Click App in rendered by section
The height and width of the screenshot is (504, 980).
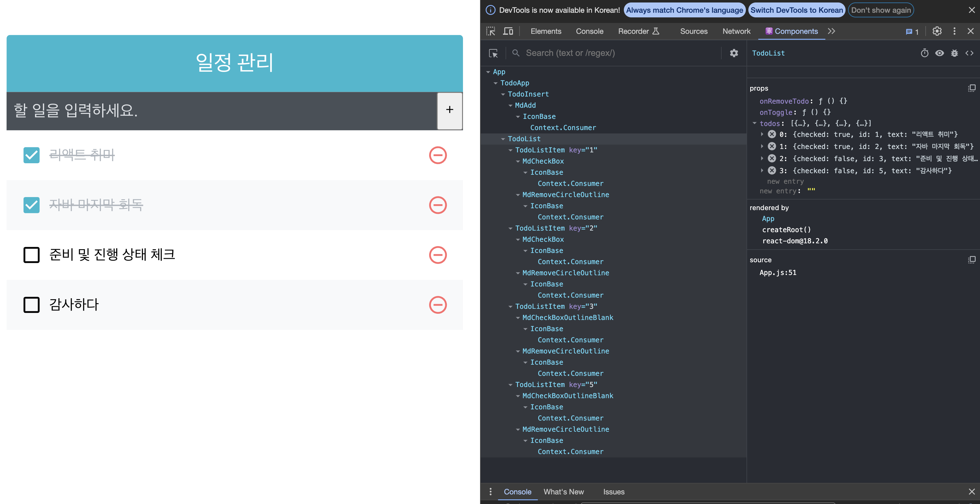click(768, 218)
